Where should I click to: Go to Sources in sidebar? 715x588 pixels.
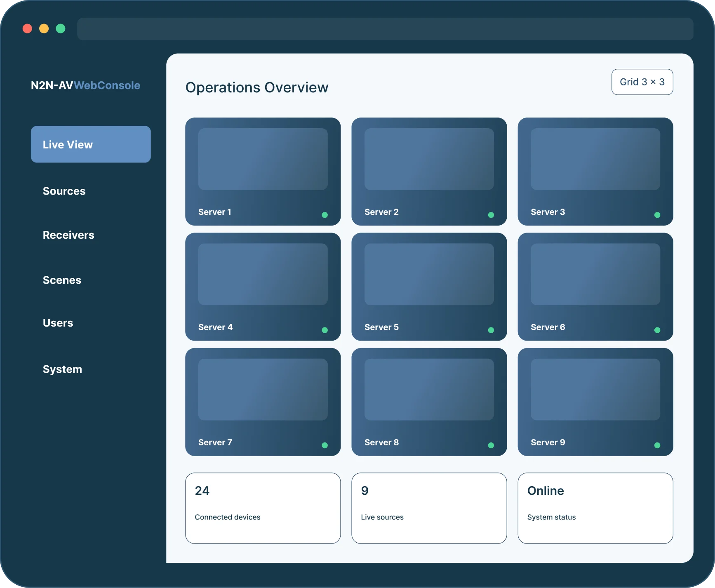(64, 191)
